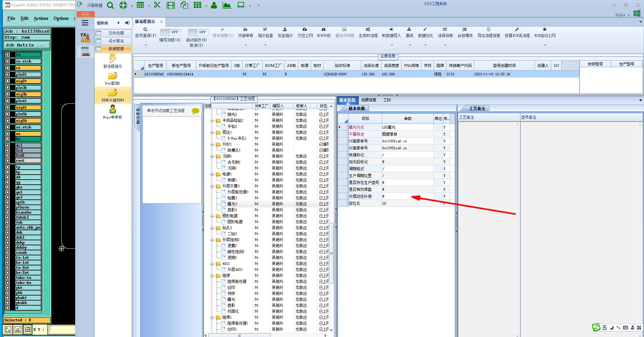Image resolution: width=644 pixels, height=337 pixels.
Task: Click 文控上网 cloud icon in ribbon
Action: pyautogui.click(x=305, y=29)
